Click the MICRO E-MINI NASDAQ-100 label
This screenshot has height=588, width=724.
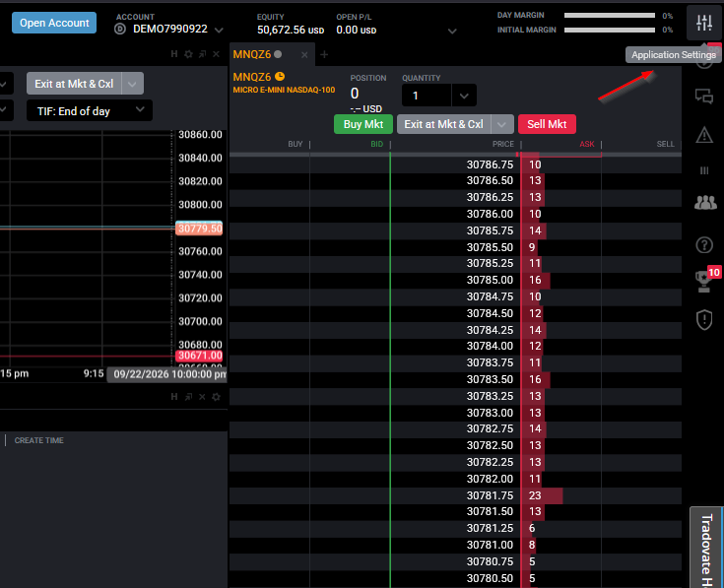point(284,90)
